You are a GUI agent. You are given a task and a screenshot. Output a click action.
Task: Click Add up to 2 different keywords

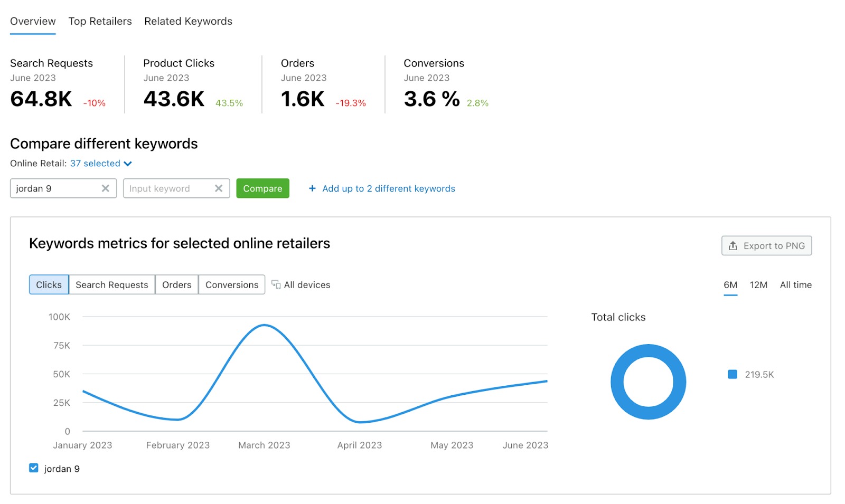[388, 188]
